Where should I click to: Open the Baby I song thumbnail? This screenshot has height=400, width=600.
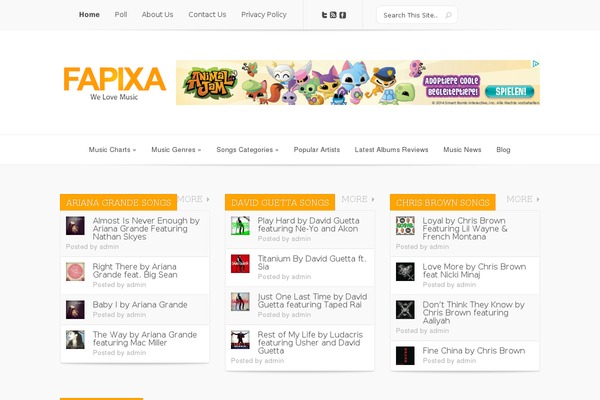[75, 310]
